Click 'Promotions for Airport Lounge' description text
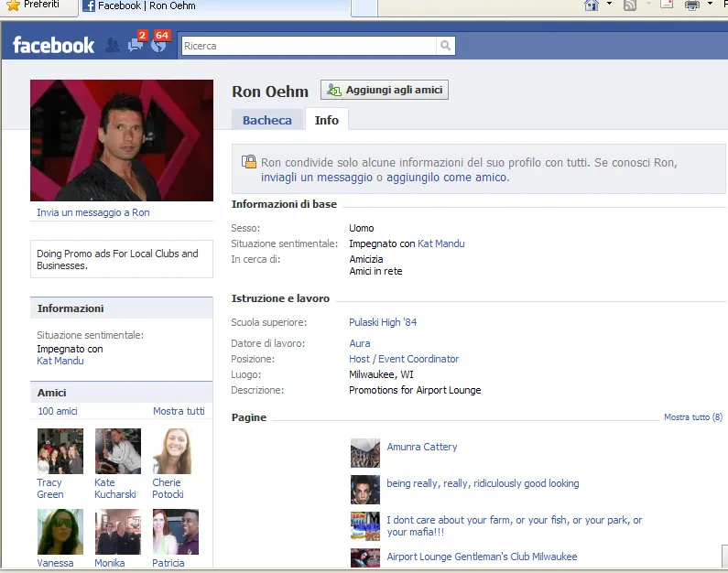728x573 pixels. click(415, 390)
